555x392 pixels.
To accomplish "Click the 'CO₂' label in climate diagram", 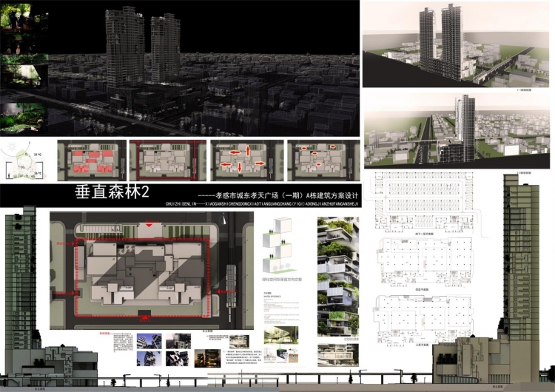I will (23, 166).
